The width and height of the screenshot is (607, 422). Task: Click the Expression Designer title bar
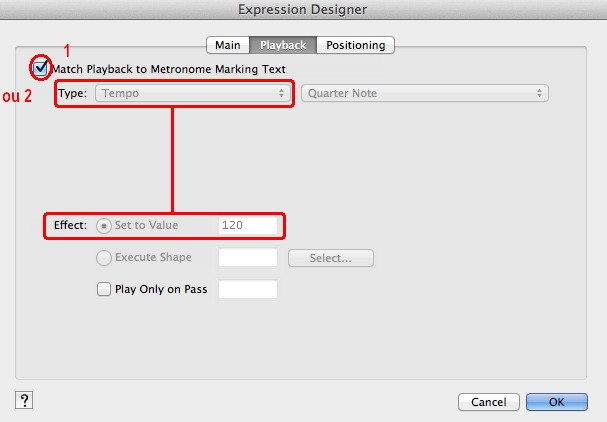[x=303, y=9]
